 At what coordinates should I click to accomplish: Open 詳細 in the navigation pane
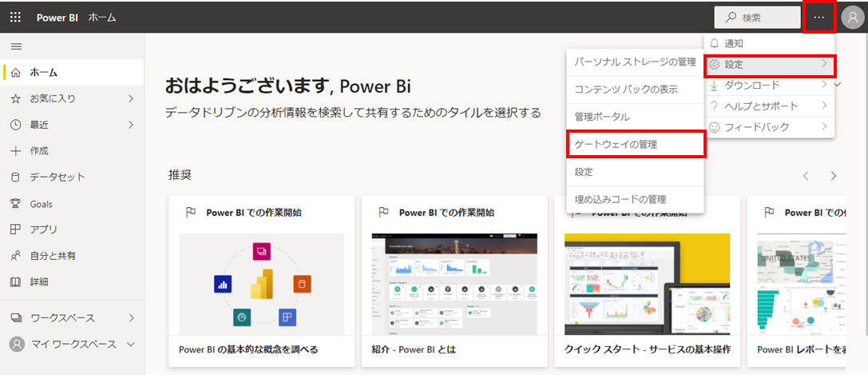[38, 281]
